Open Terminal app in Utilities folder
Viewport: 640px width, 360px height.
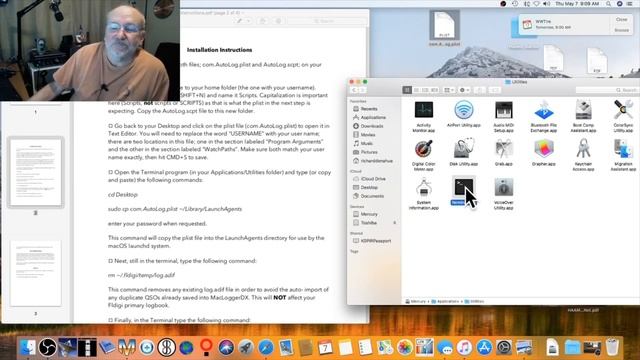(x=463, y=188)
